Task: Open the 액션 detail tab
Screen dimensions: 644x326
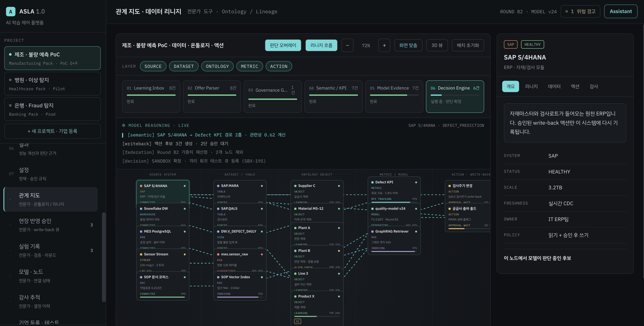Action: [575, 86]
